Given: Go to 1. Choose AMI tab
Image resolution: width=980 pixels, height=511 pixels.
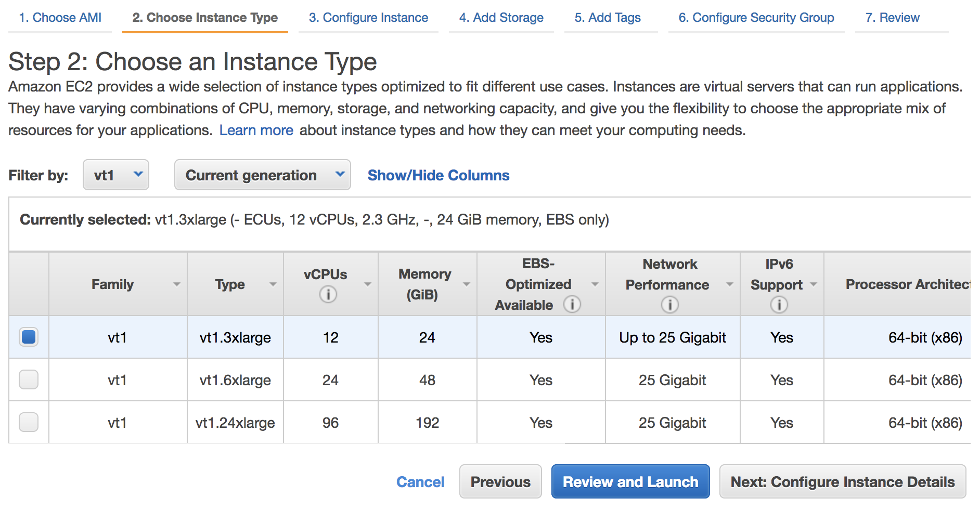Looking at the screenshot, I should [60, 18].
